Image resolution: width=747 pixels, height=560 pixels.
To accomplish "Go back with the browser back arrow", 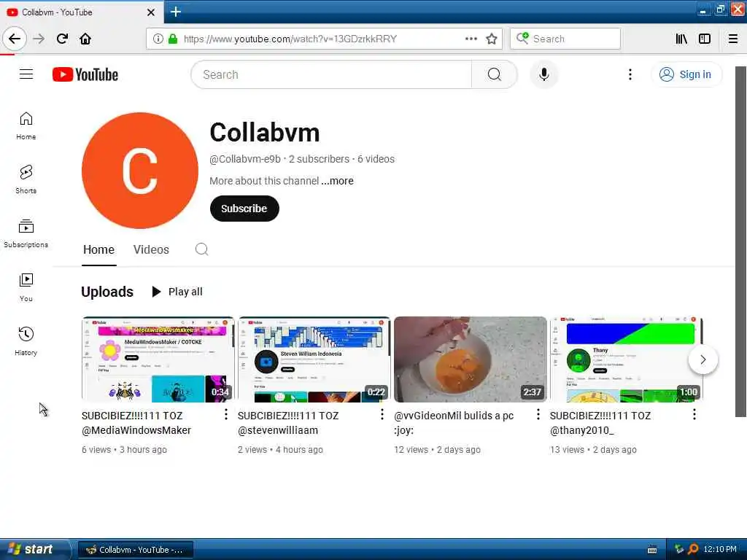I will (x=15, y=39).
